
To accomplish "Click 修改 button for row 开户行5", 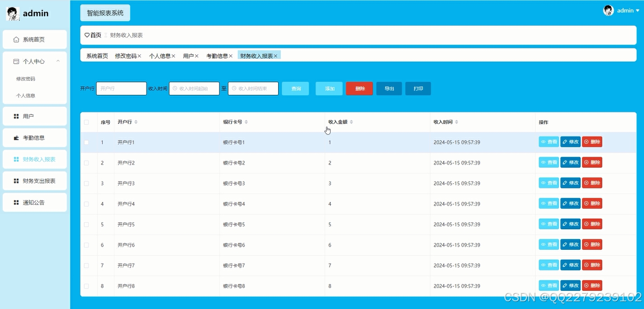I will (571, 224).
